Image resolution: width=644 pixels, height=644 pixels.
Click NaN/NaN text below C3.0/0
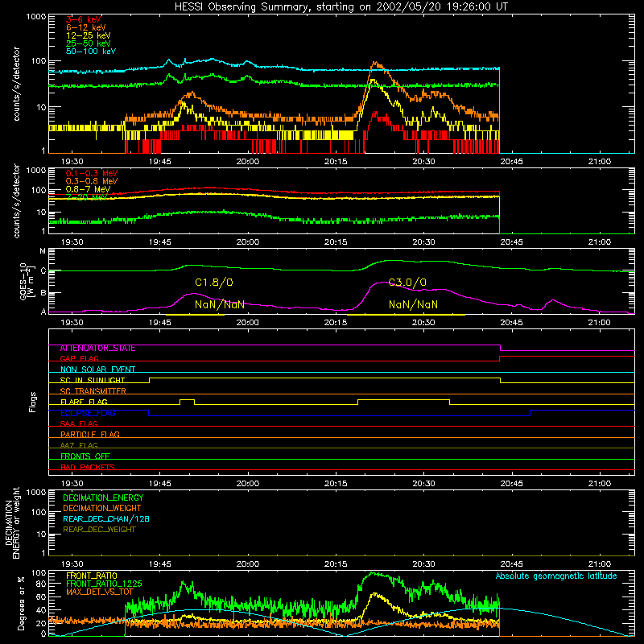[413, 305]
